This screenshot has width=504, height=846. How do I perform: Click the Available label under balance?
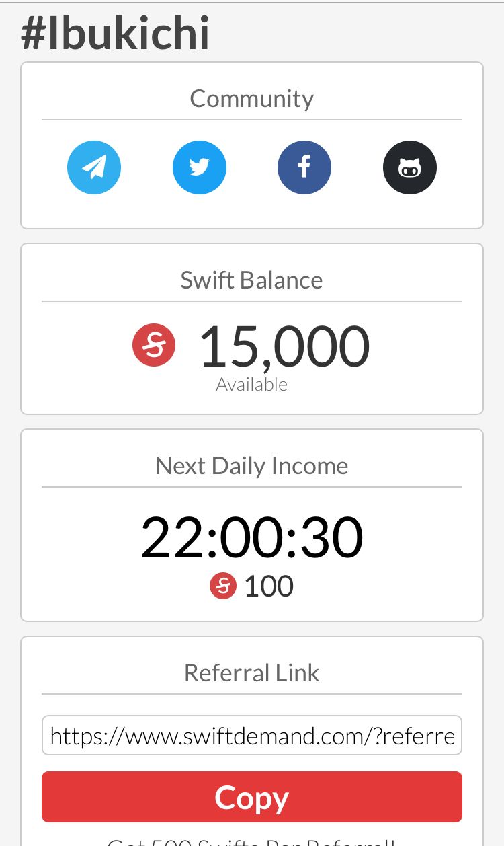(252, 385)
